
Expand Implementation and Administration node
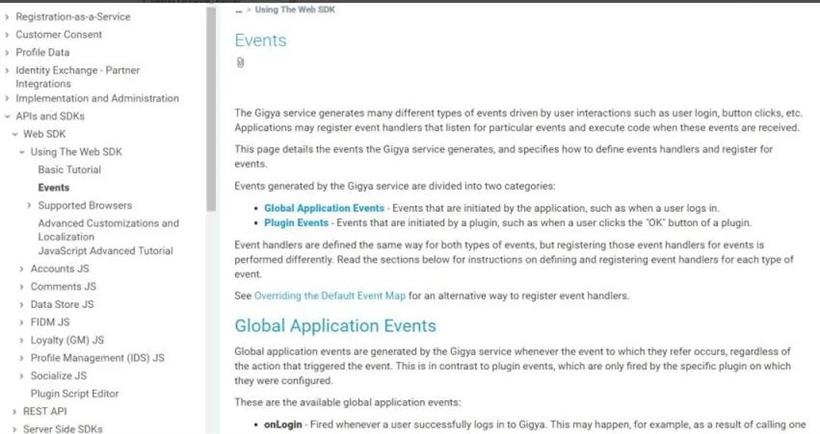point(7,98)
